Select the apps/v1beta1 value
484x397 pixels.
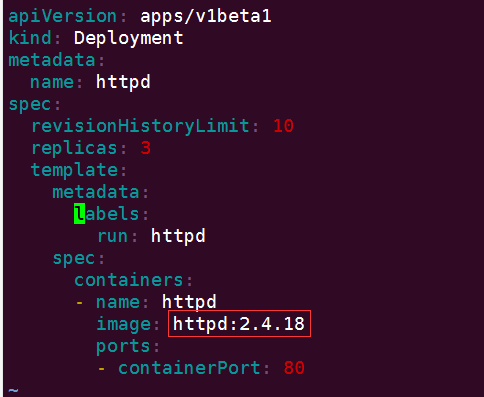(206, 16)
